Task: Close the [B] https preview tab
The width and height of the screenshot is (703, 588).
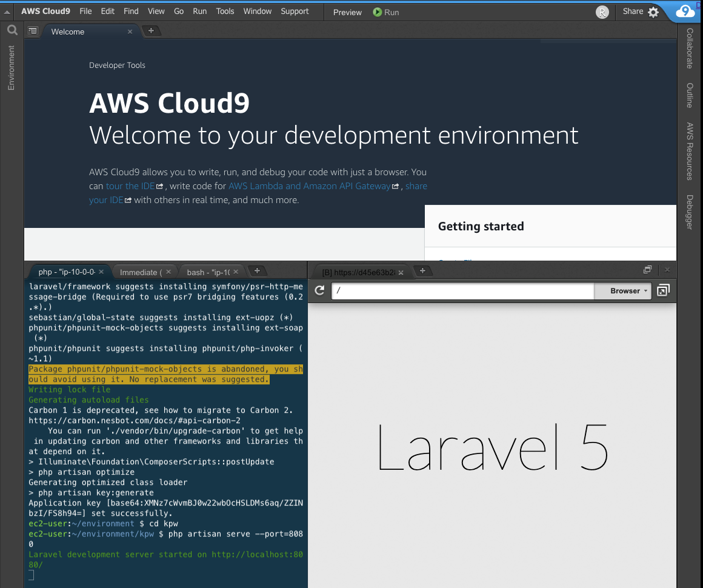Action: pos(401,272)
